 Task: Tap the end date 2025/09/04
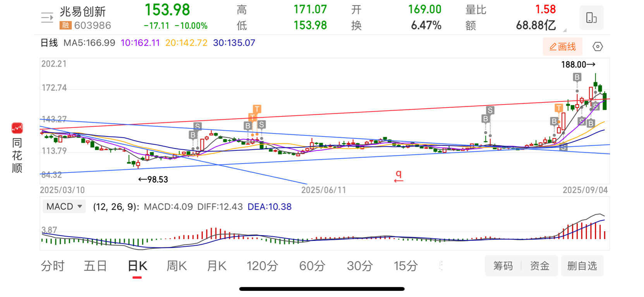point(585,190)
